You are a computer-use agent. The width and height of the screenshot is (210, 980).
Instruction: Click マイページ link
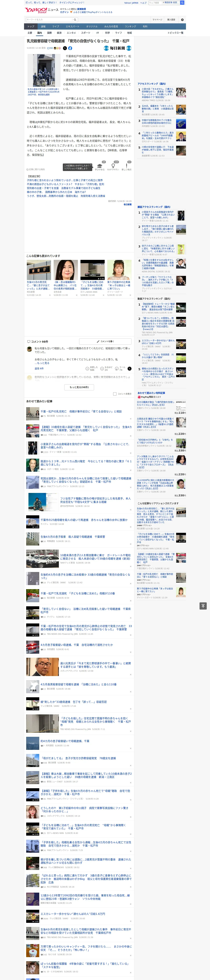(157, 19)
